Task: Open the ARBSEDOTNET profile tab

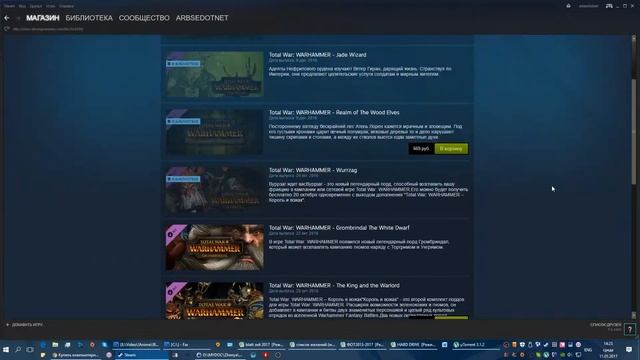Action: point(202,18)
